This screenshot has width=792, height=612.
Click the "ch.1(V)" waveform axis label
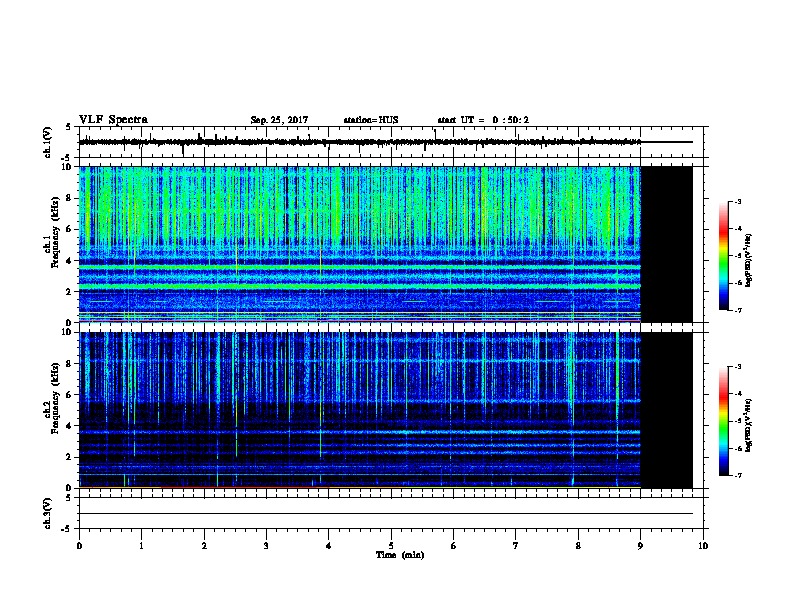click(x=48, y=142)
